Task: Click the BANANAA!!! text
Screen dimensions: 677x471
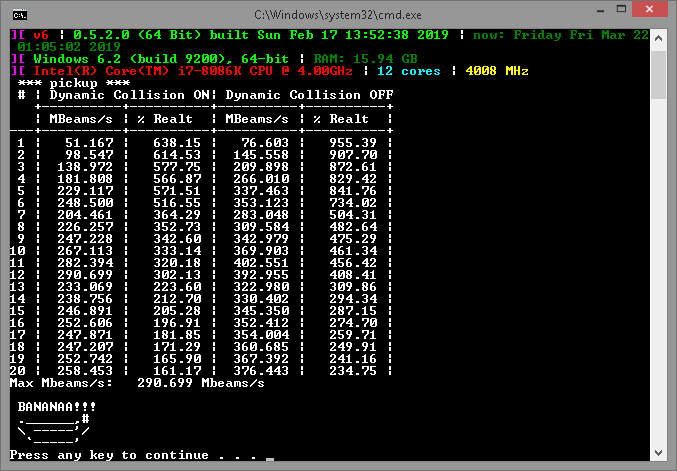Action: tap(57, 407)
